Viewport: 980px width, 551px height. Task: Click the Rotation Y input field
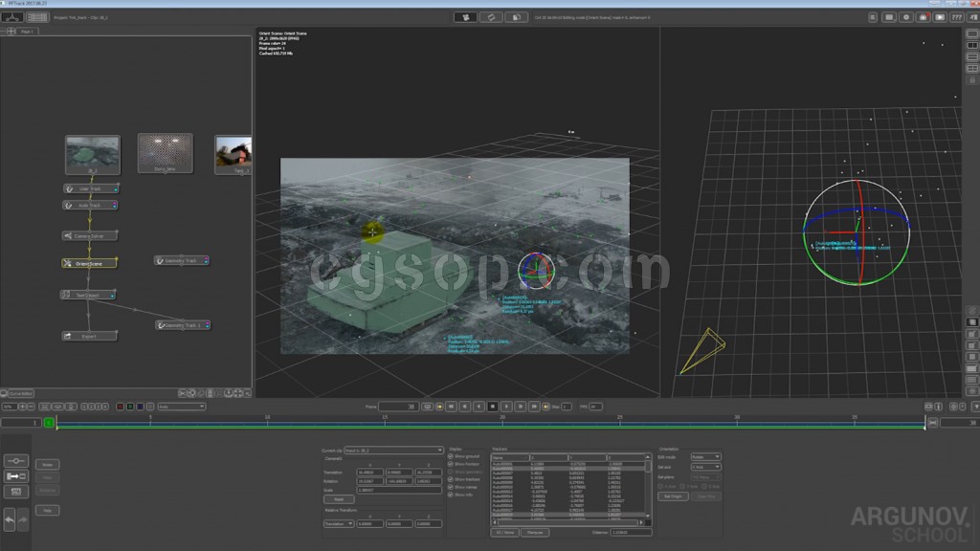coord(399,481)
